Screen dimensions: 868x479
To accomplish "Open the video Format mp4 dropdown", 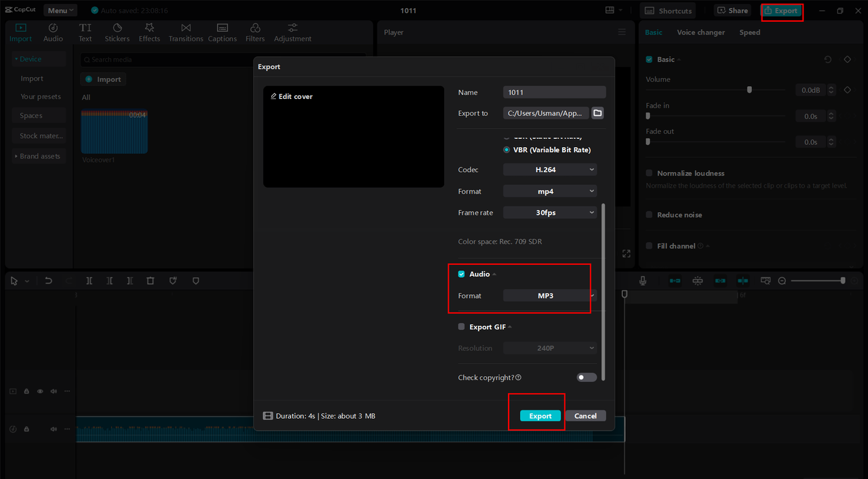I will (550, 191).
